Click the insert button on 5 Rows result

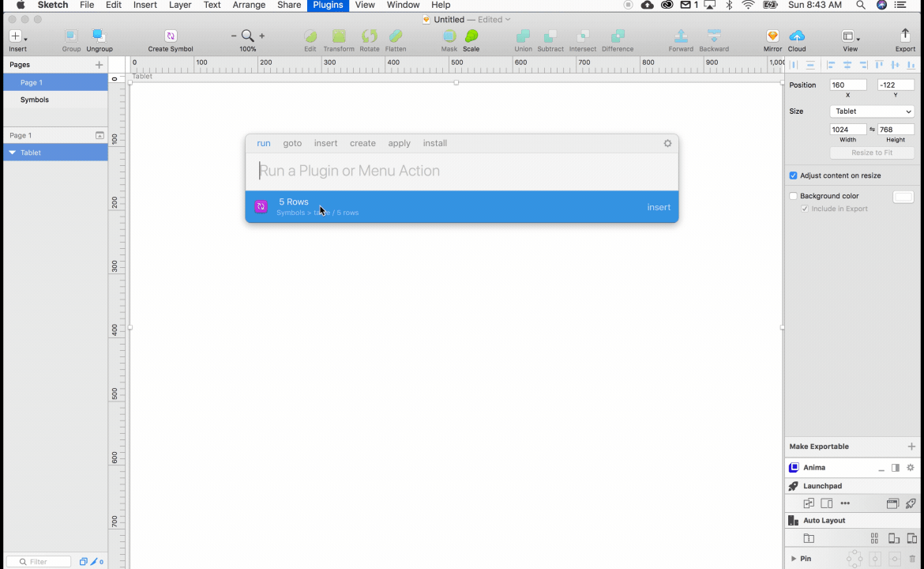click(659, 206)
